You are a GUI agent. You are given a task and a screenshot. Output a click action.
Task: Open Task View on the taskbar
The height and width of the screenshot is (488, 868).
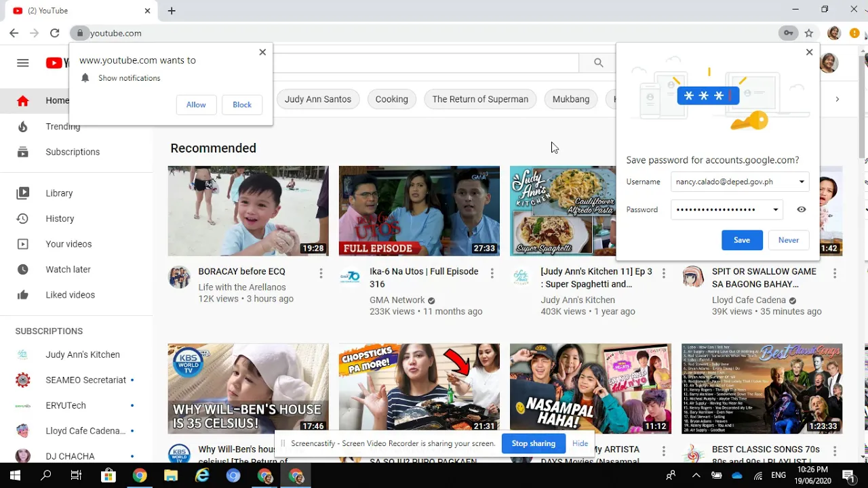77,476
